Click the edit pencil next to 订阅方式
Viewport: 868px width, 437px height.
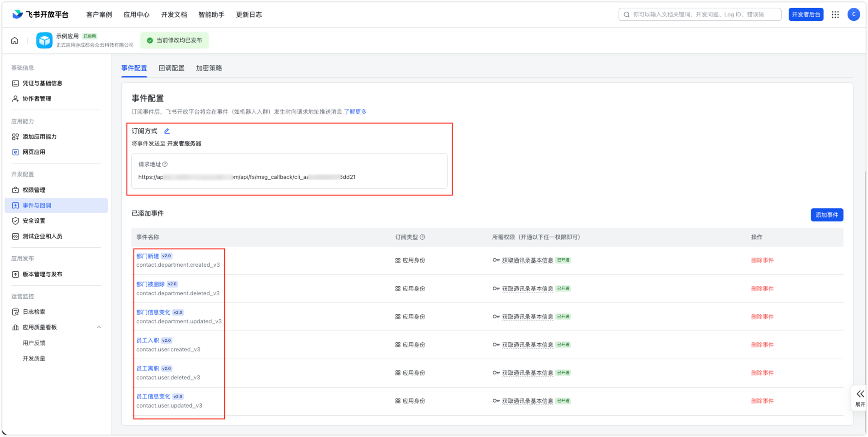(x=167, y=131)
